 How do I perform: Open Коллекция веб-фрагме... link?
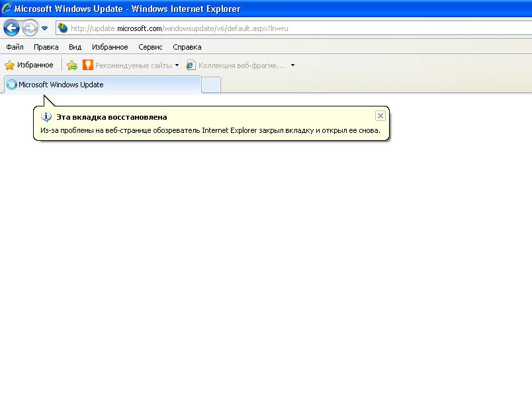click(241, 65)
